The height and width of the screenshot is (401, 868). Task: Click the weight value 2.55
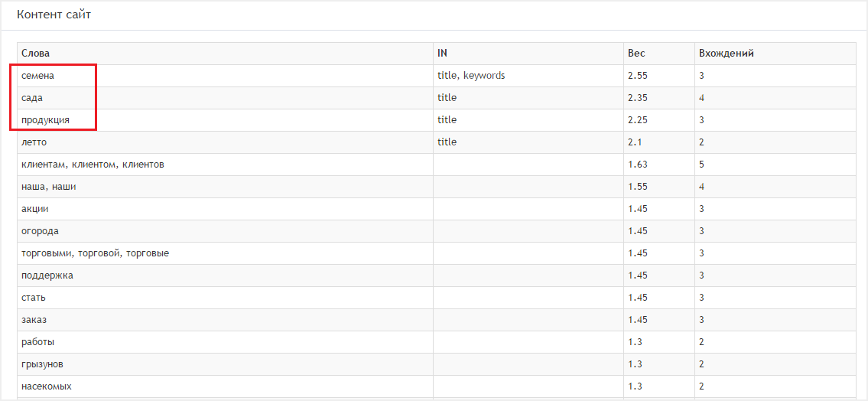click(639, 76)
